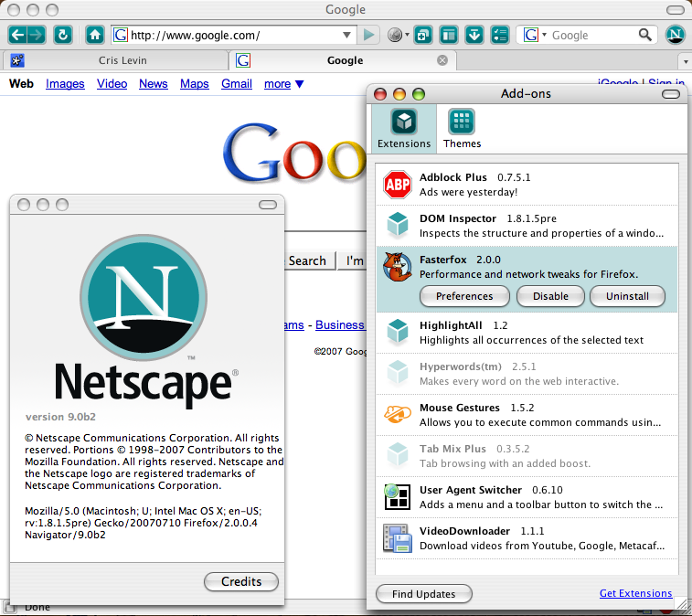Select the Adblock Plus extension row

tap(527, 185)
